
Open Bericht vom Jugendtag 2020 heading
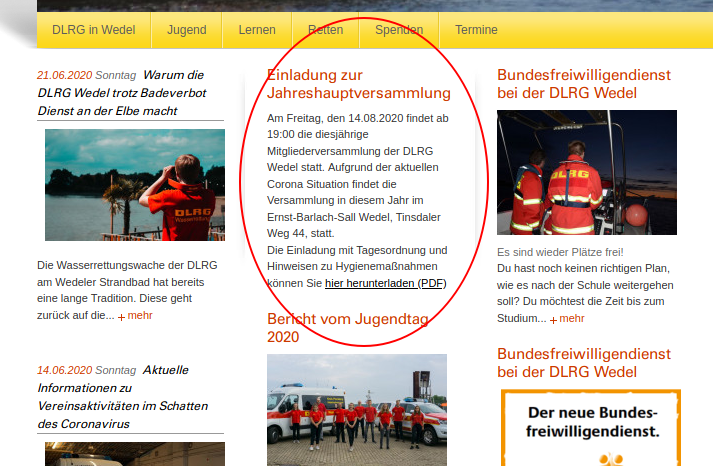(x=348, y=328)
